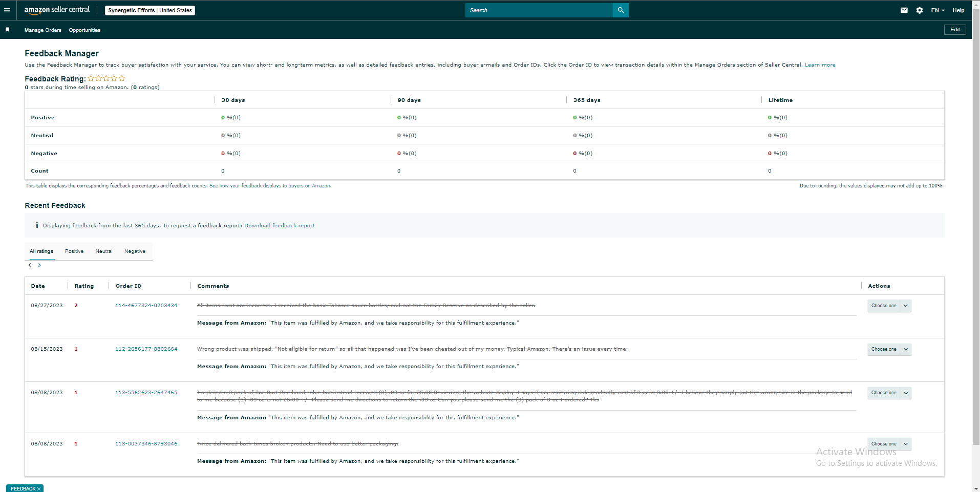Click the bookmark flag icon
The width and height of the screenshot is (980, 492).
[7, 30]
